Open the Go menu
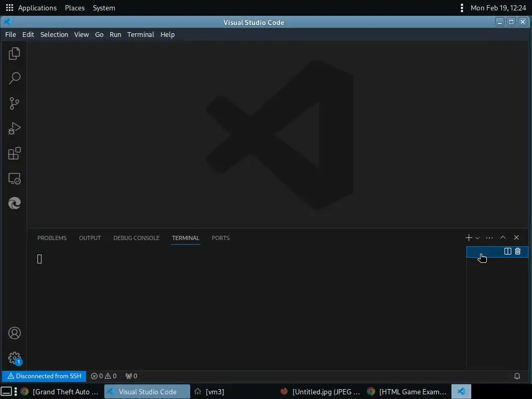 click(99, 35)
